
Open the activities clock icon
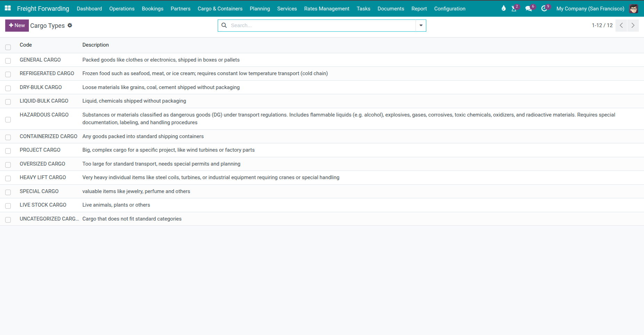tap(544, 9)
